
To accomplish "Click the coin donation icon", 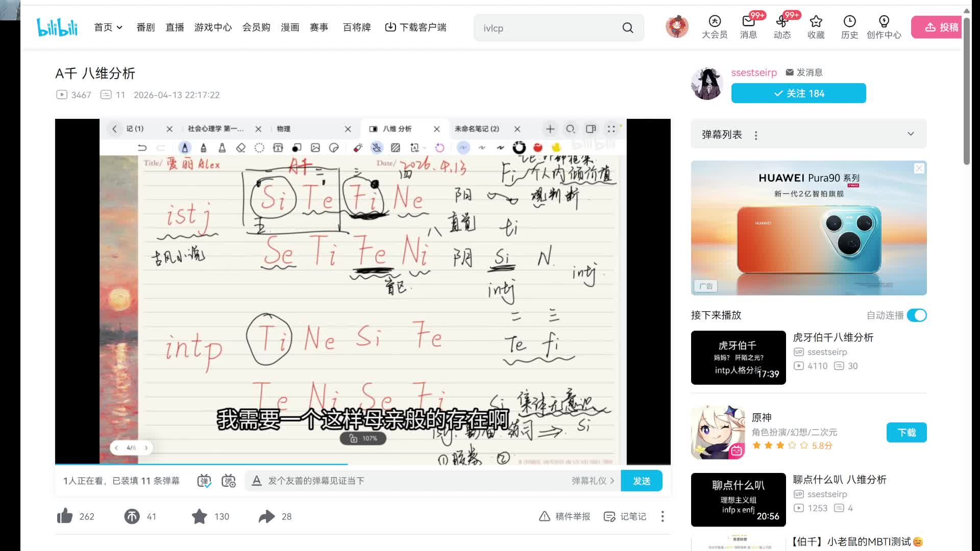I will (x=132, y=516).
